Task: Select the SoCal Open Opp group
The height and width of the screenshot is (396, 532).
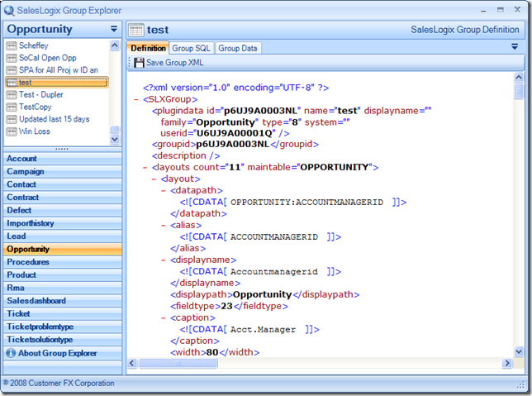Action: point(48,58)
